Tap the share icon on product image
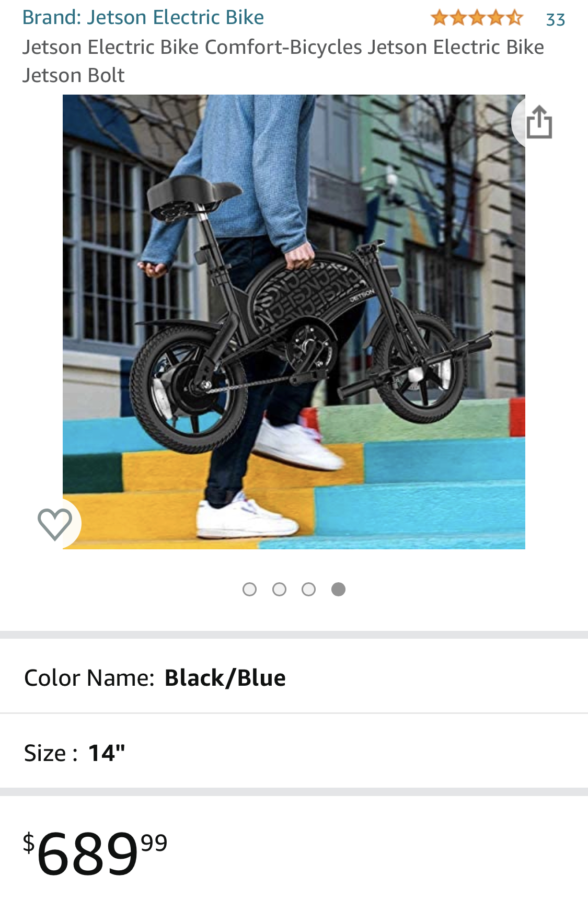 [539, 122]
